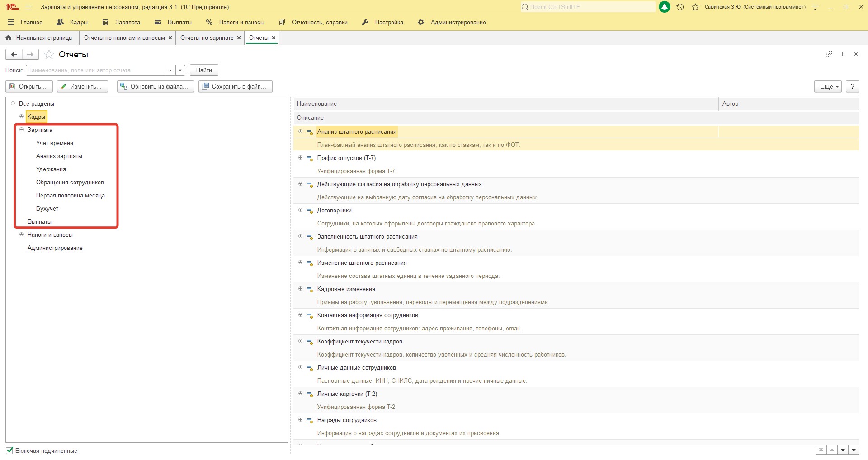Click the report icon beside Кадровые изменения
This screenshot has width=868, height=460.
click(x=310, y=289)
